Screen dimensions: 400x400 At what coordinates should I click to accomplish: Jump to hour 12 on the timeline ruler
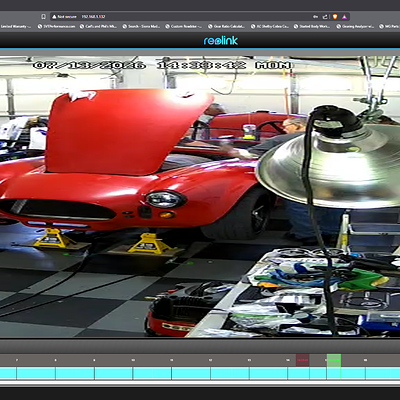pos(210,360)
